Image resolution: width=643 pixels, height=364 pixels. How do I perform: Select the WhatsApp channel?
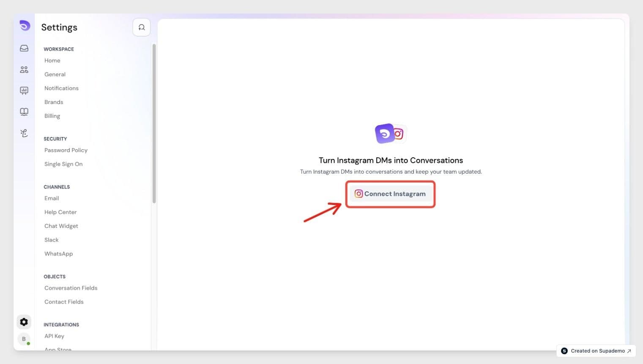click(x=58, y=254)
